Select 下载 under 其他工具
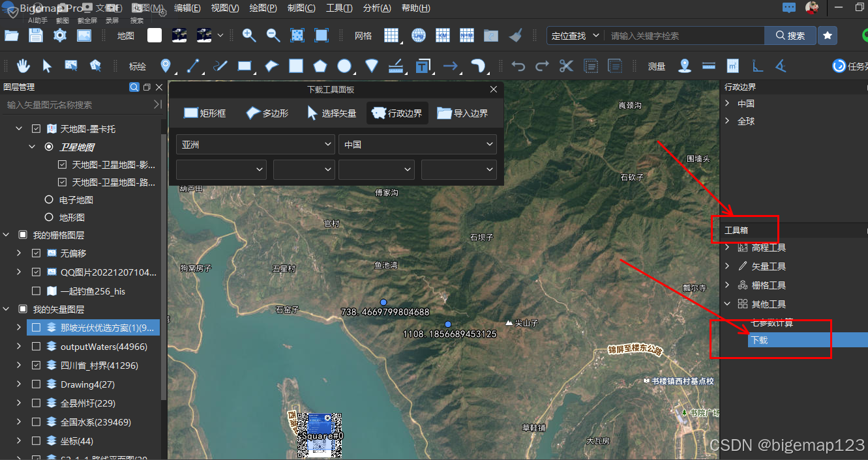Image resolution: width=868 pixels, height=460 pixels. point(758,340)
